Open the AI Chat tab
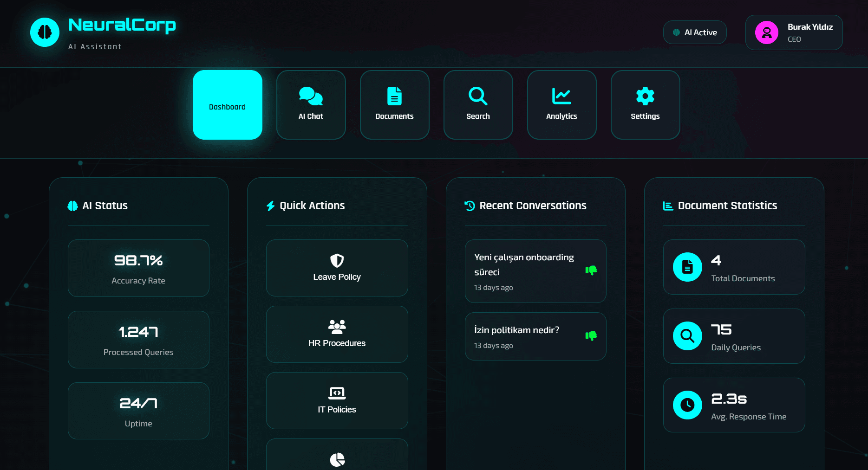The width and height of the screenshot is (868, 470). (x=311, y=104)
